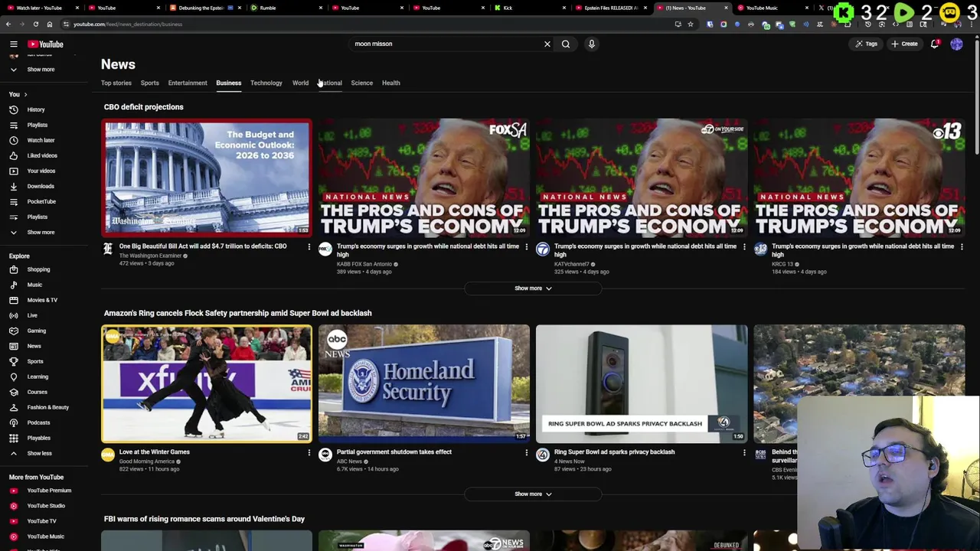Image resolution: width=980 pixels, height=551 pixels.
Task: Go to YouTube home via the logo
Action: click(x=46, y=44)
